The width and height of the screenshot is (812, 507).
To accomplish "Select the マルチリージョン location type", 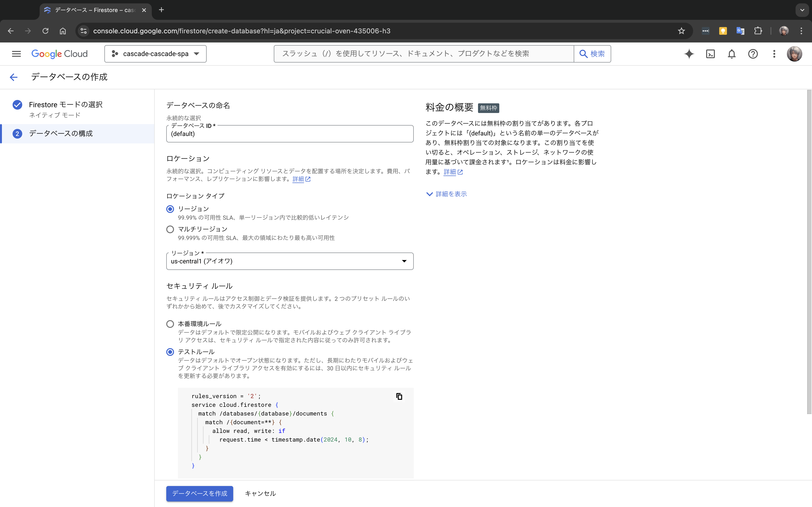I will pyautogui.click(x=170, y=229).
